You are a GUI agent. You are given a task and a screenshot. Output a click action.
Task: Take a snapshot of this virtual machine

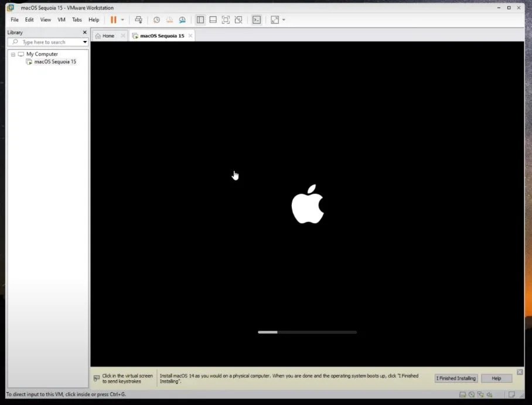click(156, 20)
